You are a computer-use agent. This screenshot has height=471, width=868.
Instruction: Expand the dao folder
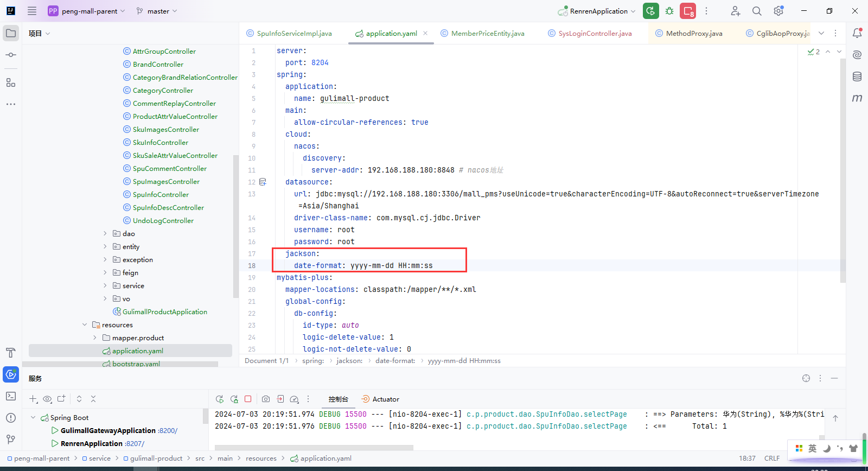[x=105, y=233]
